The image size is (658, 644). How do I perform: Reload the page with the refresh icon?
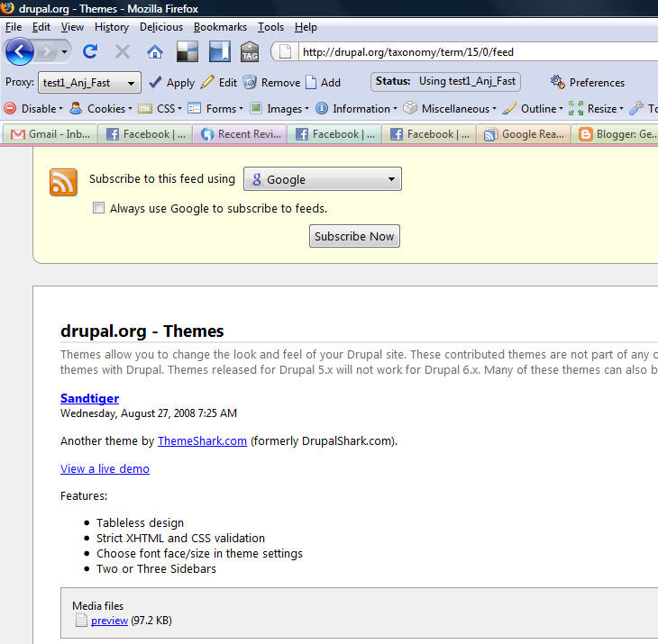[90, 51]
